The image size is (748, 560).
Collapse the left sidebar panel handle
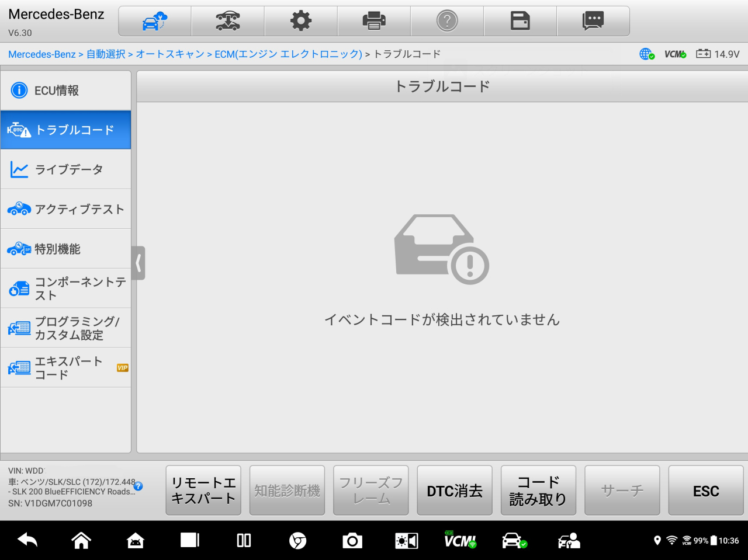[x=138, y=263]
